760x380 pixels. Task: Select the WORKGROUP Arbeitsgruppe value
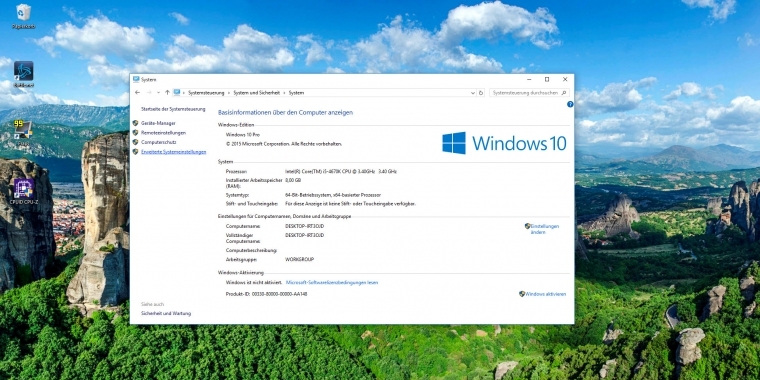coord(300,260)
